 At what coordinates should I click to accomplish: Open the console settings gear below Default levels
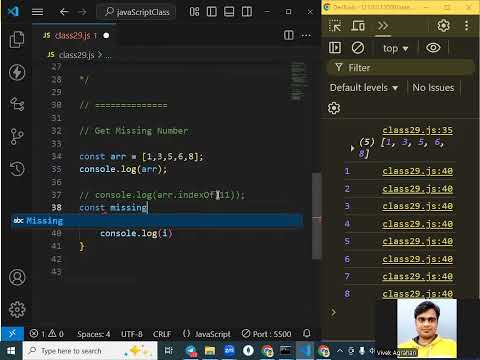(334, 108)
